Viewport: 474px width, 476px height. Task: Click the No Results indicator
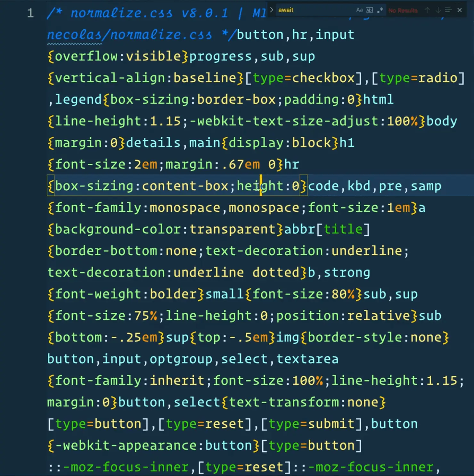pos(403,10)
